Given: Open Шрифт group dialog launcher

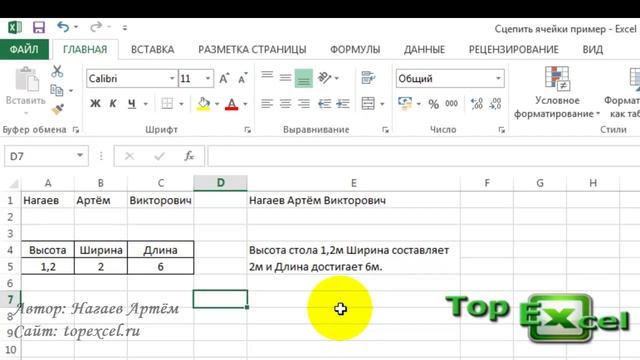Looking at the screenshot, I should point(247,130).
